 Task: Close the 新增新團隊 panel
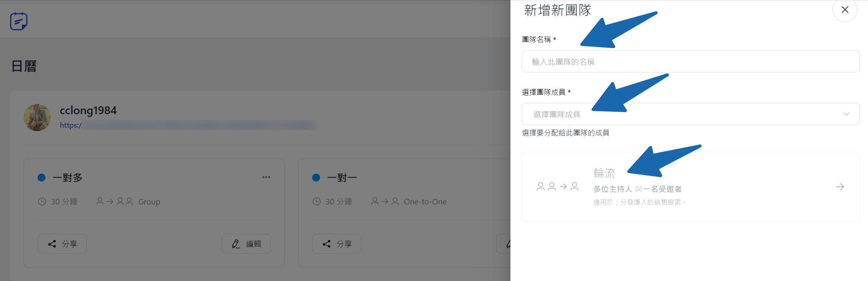click(x=845, y=10)
